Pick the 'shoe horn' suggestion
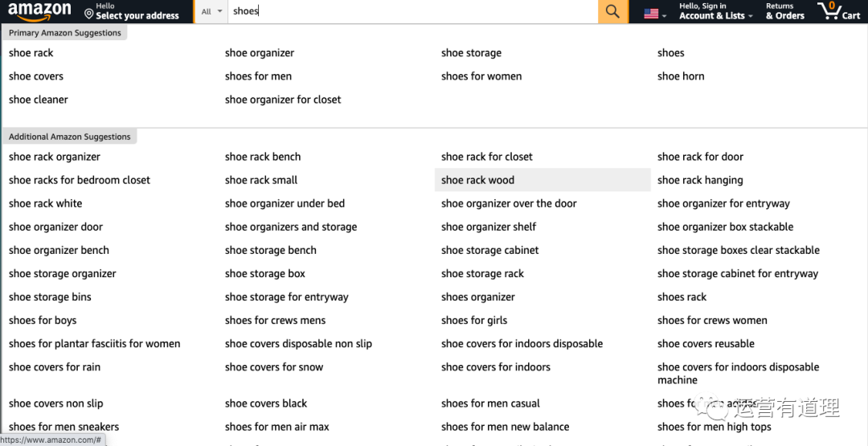Viewport: 868px width, 446px height. coord(681,76)
